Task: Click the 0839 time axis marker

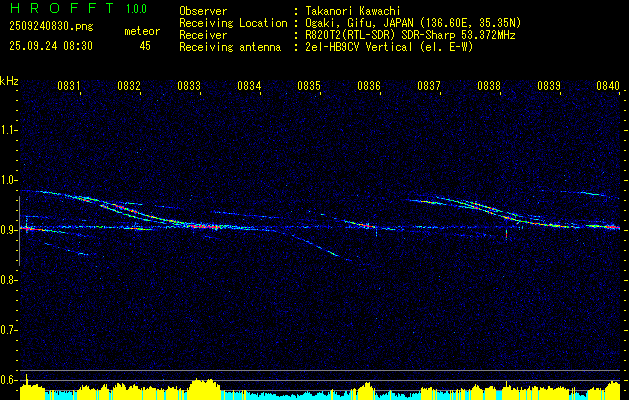Action: click(549, 85)
